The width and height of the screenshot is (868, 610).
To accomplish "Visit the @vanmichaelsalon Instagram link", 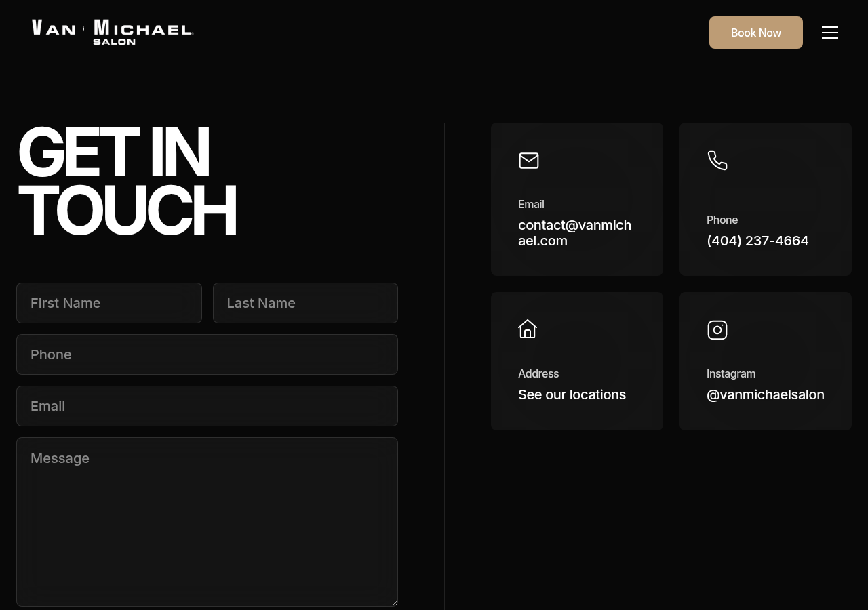I will [766, 394].
